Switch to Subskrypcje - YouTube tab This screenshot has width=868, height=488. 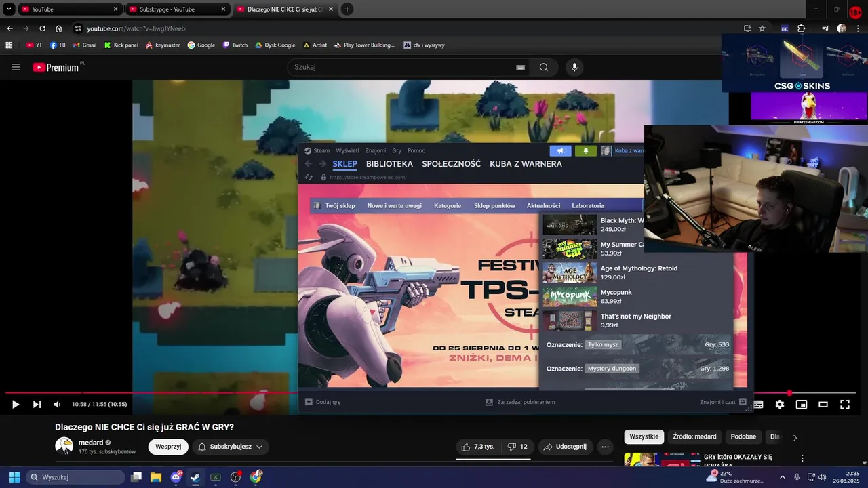coord(178,9)
